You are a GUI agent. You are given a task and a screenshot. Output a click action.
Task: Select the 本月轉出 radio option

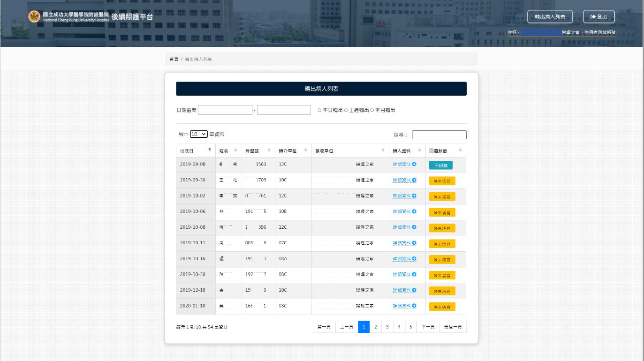(372, 110)
